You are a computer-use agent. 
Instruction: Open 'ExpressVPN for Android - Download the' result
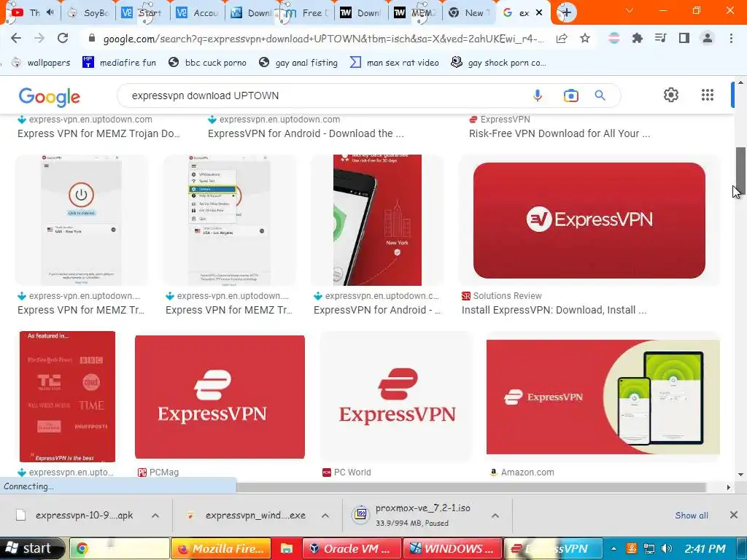[306, 134]
